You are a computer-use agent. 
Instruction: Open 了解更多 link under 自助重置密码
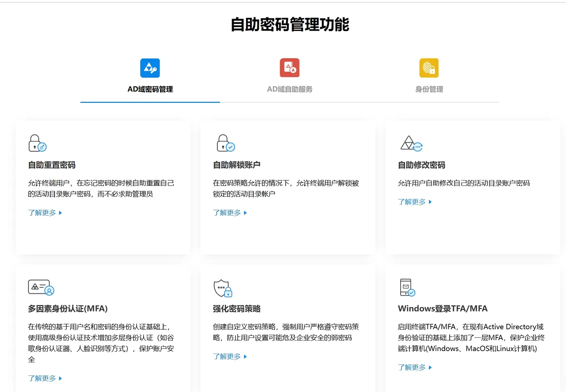point(45,213)
